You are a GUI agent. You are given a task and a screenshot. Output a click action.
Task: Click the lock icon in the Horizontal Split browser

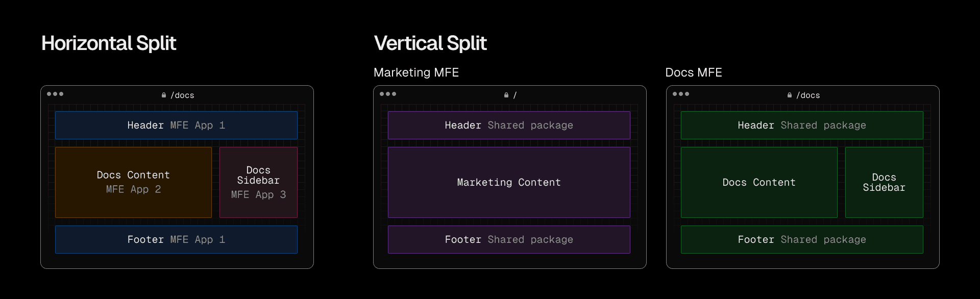164,95
